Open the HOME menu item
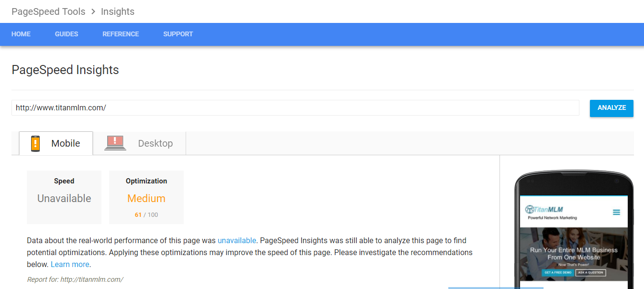The height and width of the screenshot is (289, 644). pos(21,34)
